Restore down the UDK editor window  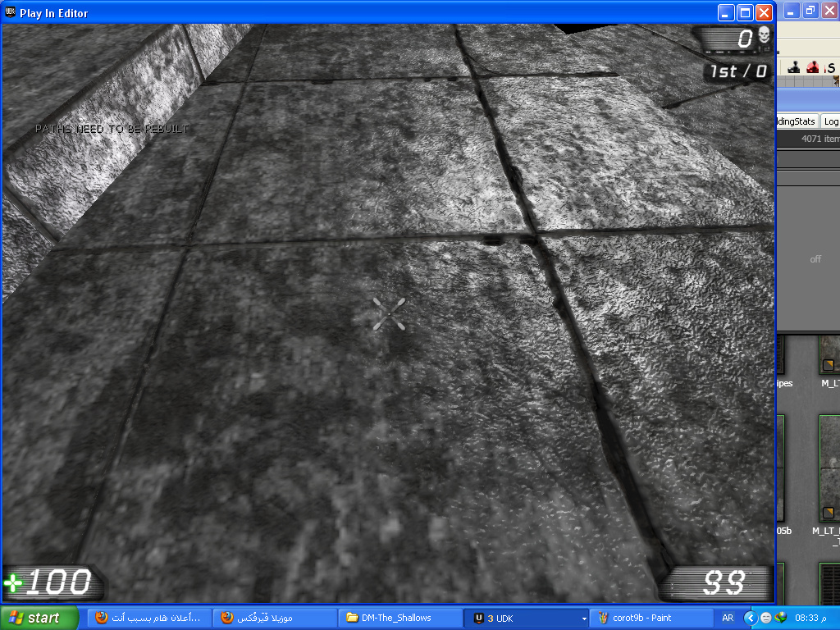click(x=810, y=10)
